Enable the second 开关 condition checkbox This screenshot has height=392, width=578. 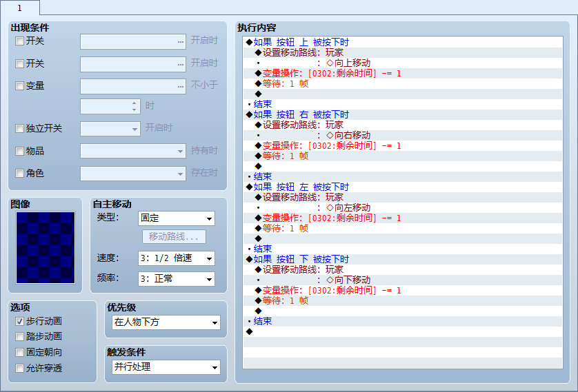coord(19,63)
